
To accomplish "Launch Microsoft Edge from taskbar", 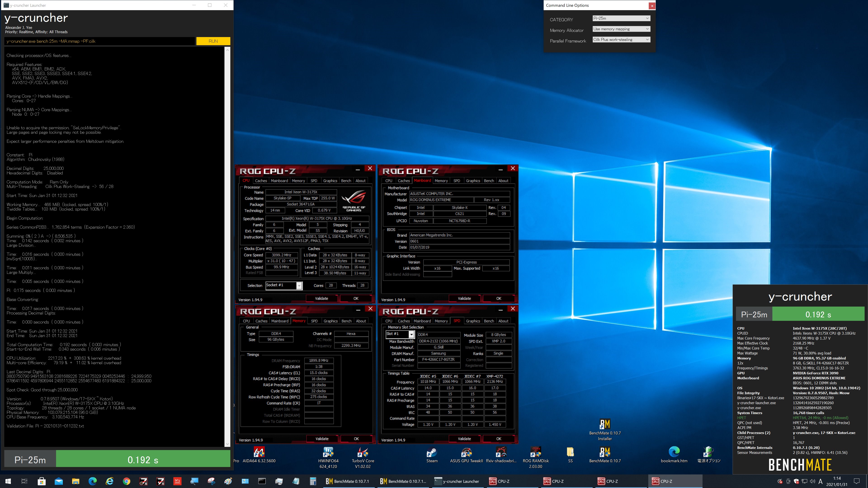I will [92, 481].
